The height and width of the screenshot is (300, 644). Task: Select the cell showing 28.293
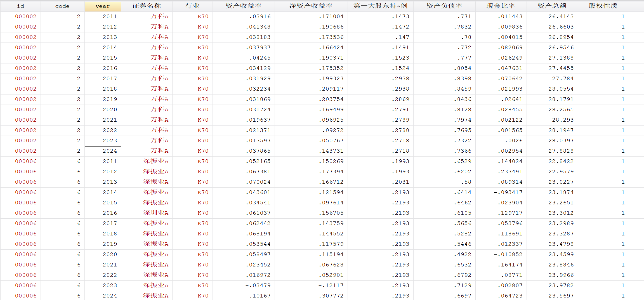552,120
